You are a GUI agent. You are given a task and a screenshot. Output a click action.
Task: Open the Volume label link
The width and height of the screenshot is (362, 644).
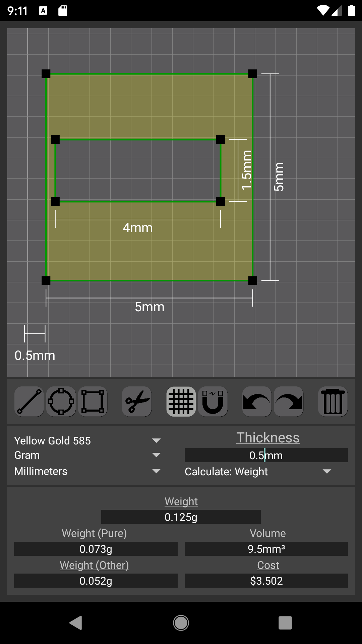coord(268,533)
